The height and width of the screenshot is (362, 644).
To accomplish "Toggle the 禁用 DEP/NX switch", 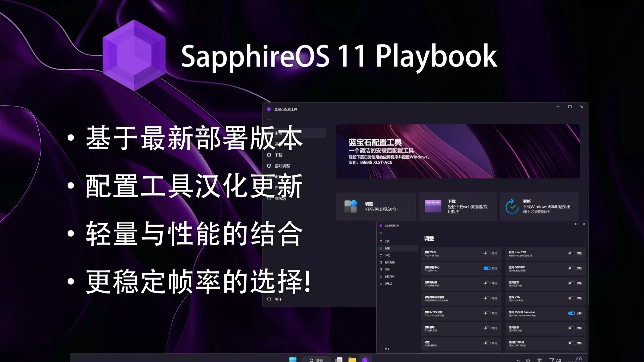I will coord(572,268).
